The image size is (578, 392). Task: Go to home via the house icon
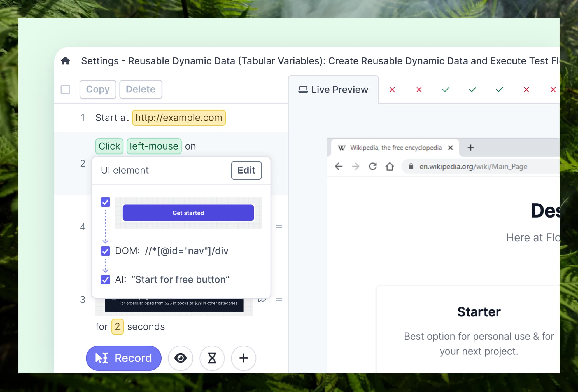coord(65,61)
